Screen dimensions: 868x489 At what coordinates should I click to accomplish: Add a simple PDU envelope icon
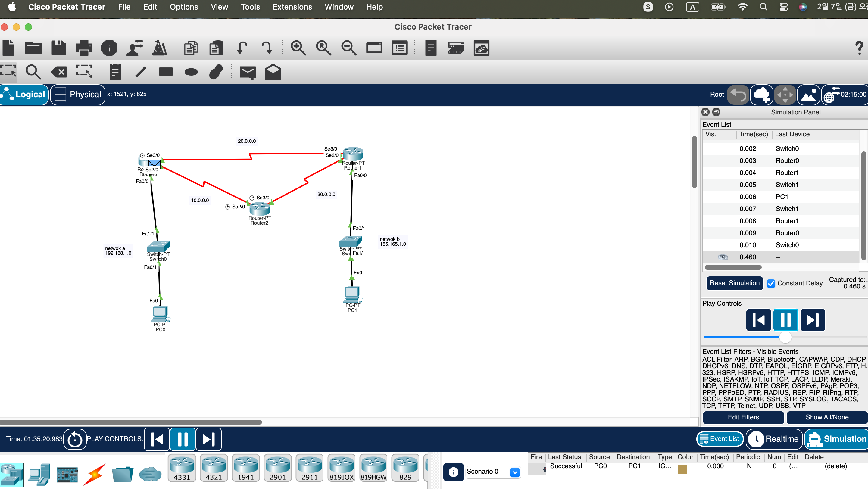point(247,72)
